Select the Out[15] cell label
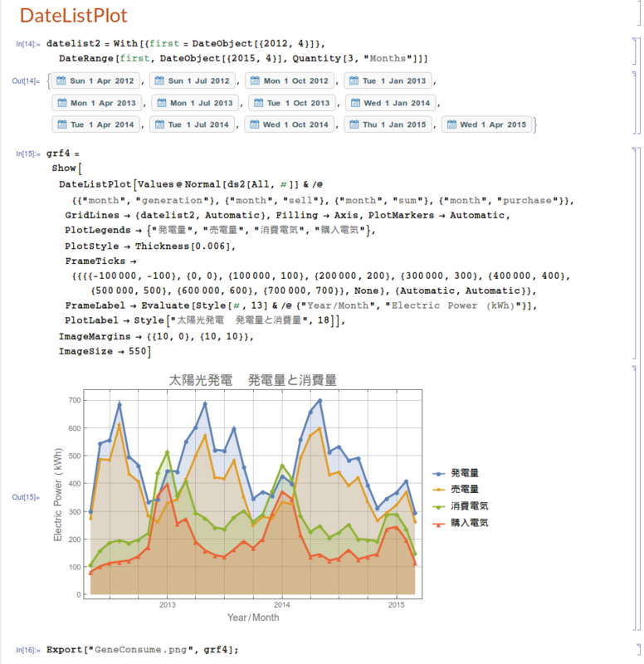The image size is (644, 664). tap(26, 497)
